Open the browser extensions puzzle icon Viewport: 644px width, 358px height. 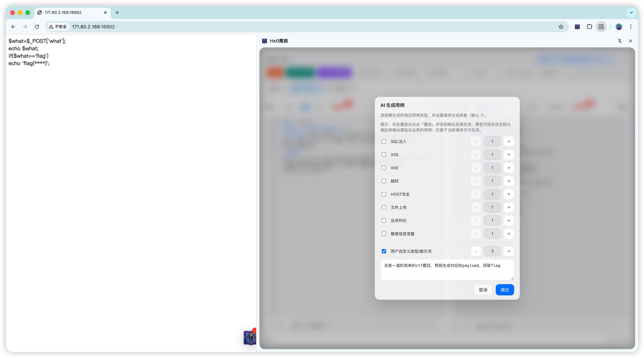(589, 27)
